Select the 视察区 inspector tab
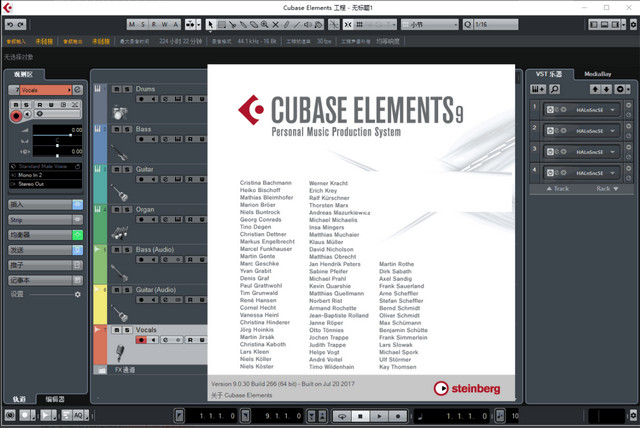Image resolution: width=640 pixels, height=428 pixels. click(23, 74)
